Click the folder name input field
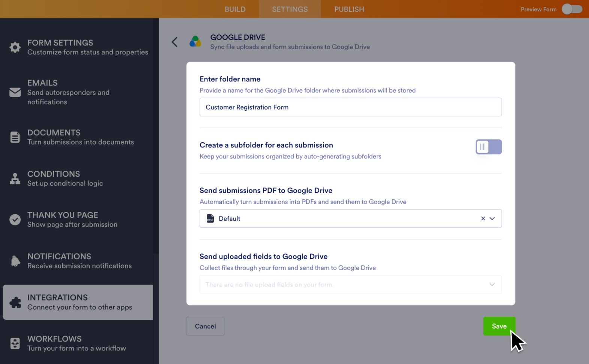 click(350, 107)
